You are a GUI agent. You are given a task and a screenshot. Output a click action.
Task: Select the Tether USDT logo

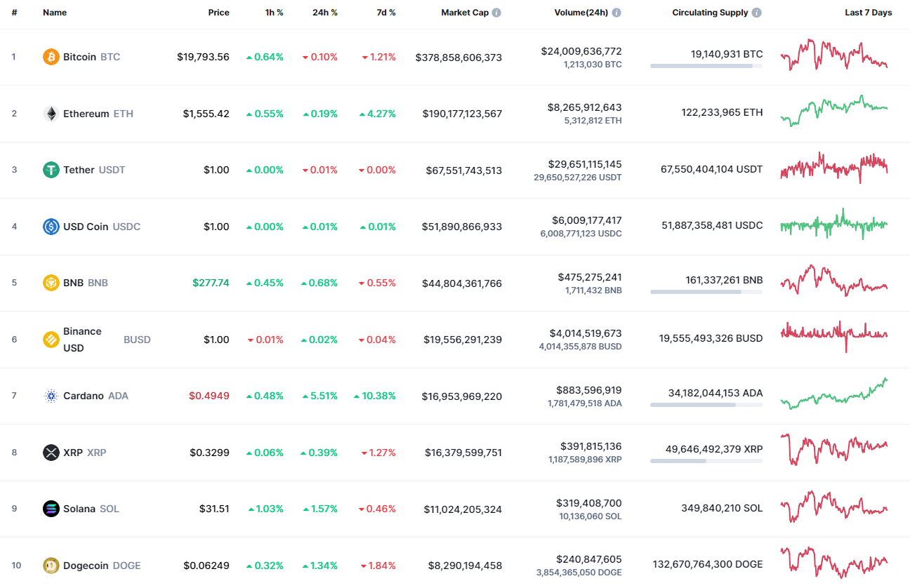click(50, 170)
